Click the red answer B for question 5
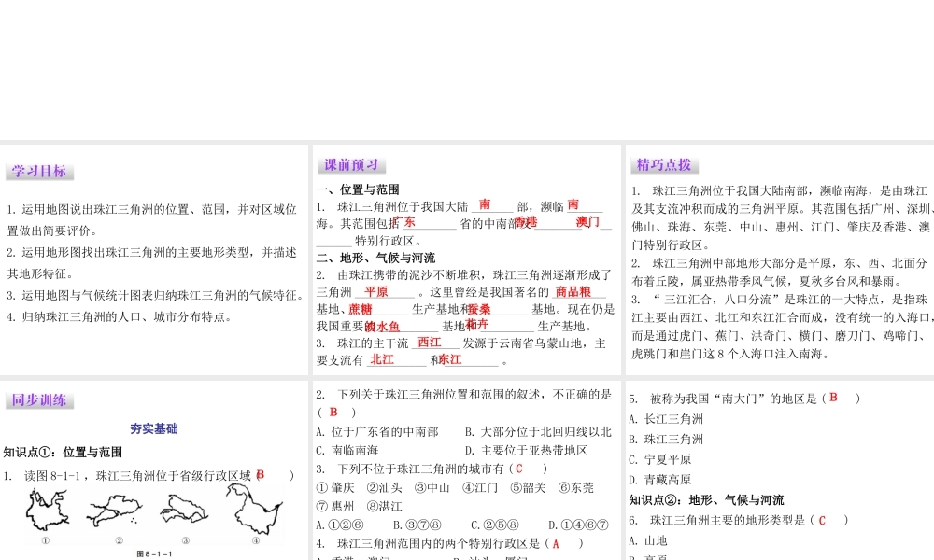934x560 pixels. pos(833,398)
